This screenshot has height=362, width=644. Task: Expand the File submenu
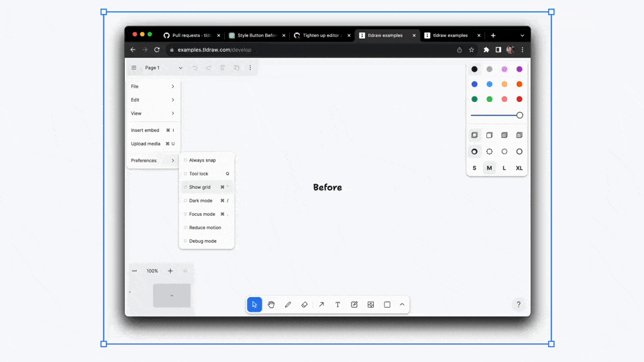[153, 86]
